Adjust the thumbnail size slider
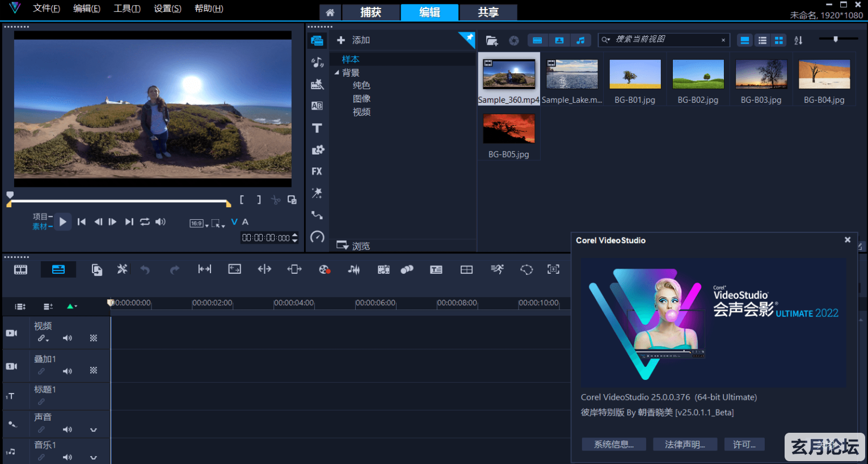The height and width of the screenshot is (464, 868). [x=836, y=39]
